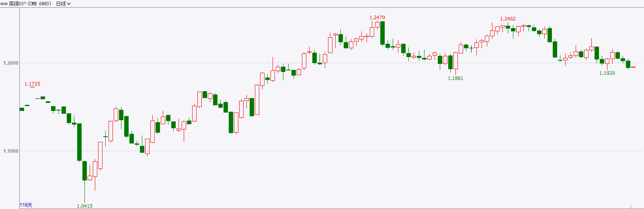The height and width of the screenshot is (209, 644).
Task: Select the 1.2479 high price label
Action: point(377,18)
